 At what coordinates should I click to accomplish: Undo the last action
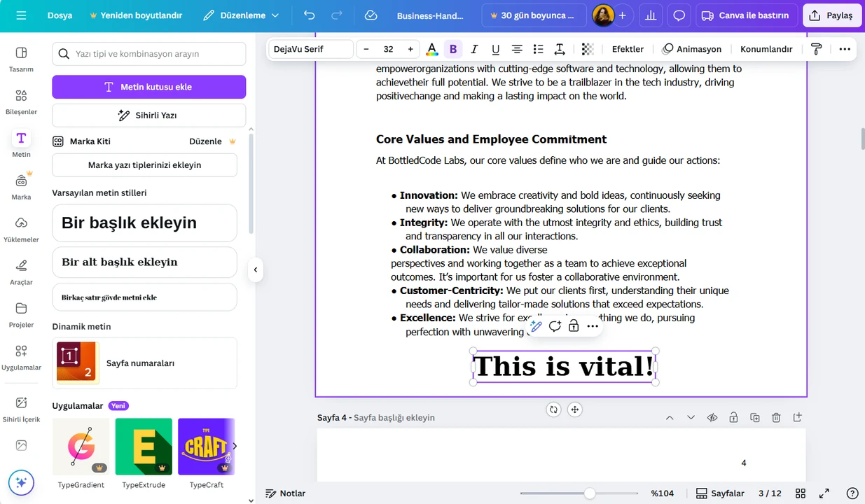(x=310, y=15)
